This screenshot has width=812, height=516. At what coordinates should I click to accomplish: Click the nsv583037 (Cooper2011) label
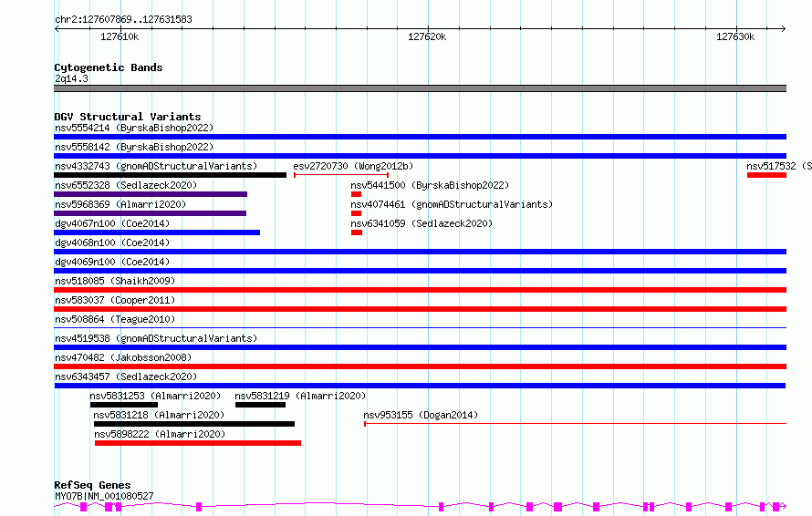click(x=115, y=300)
